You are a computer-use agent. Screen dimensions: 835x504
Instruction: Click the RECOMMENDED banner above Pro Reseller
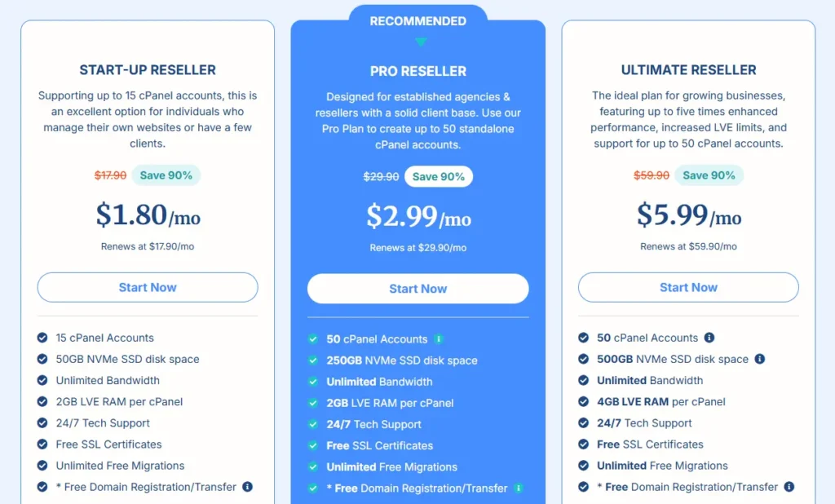(x=417, y=20)
